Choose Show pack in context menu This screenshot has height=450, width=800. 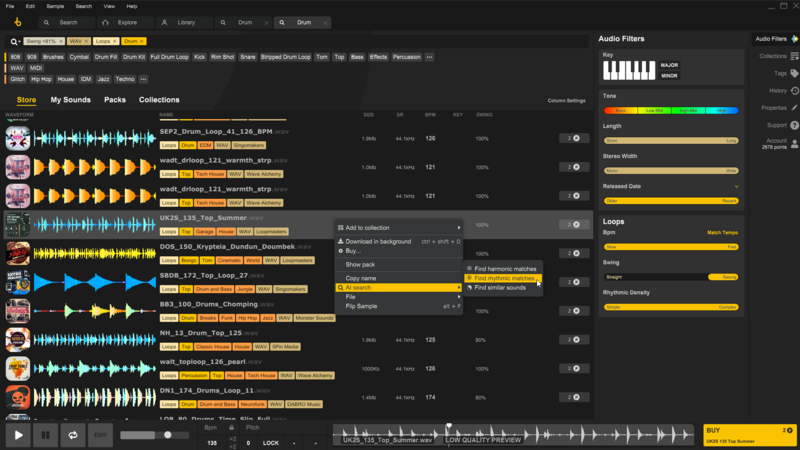(x=398, y=264)
